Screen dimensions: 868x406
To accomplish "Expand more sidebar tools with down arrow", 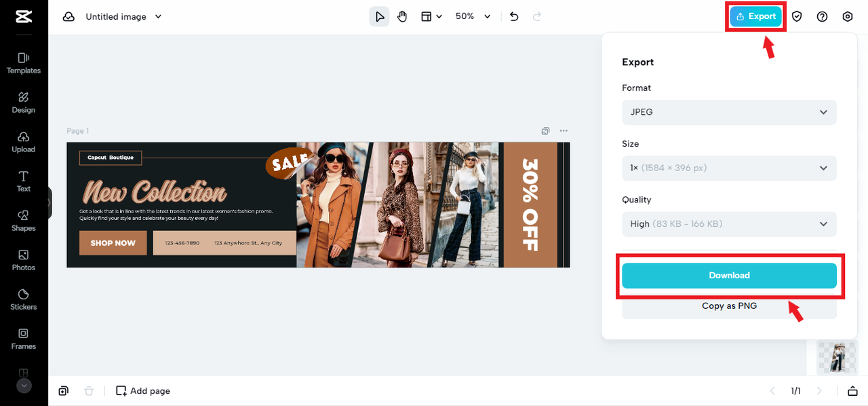I will (x=24, y=385).
